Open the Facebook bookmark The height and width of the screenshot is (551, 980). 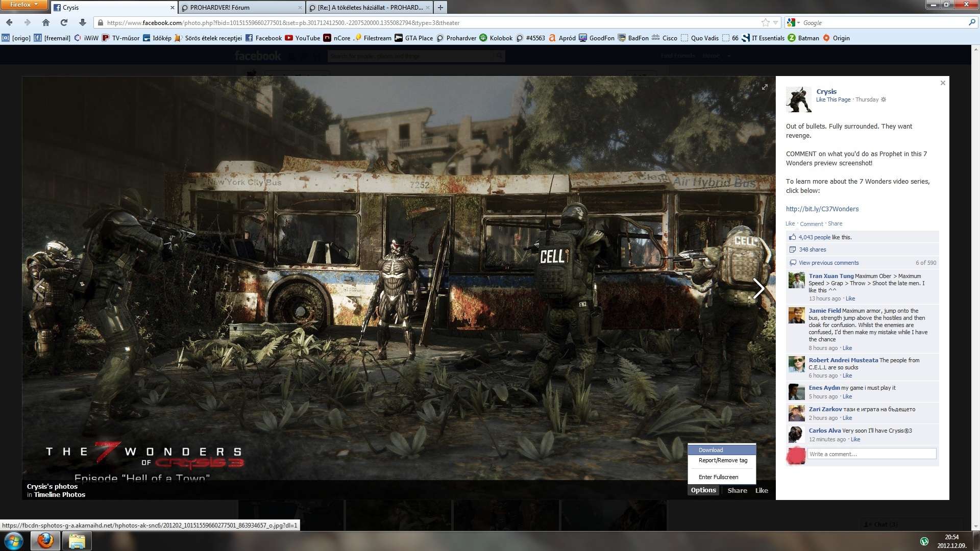click(x=263, y=38)
